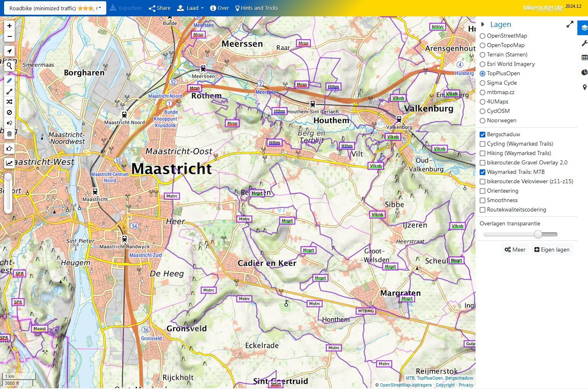Activate the locate-me arrow icon
This screenshot has height=389, width=588.
point(9,51)
